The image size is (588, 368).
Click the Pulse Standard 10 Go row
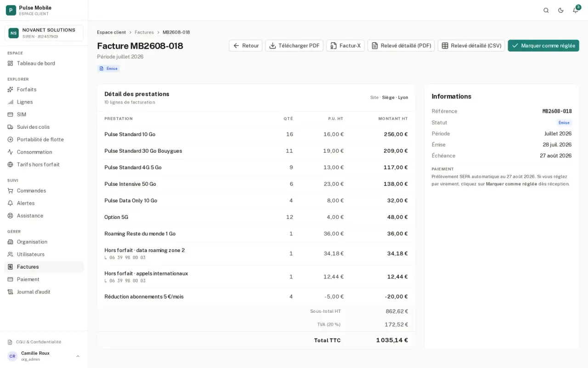point(256,134)
